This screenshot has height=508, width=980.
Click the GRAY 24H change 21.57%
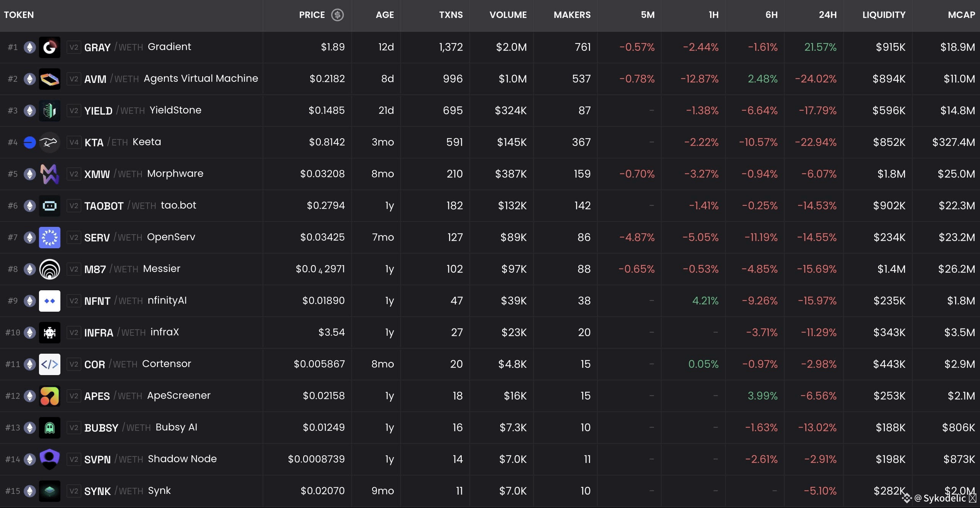point(820,47)
